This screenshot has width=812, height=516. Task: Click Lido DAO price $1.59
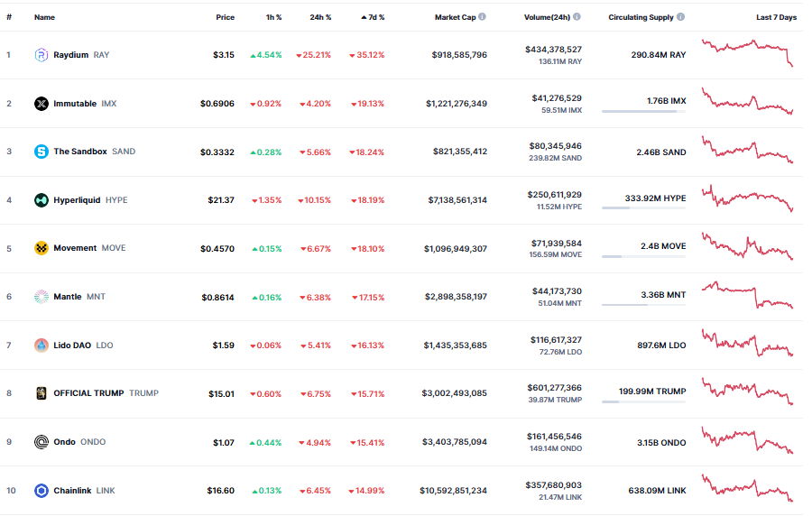[223, 346]
